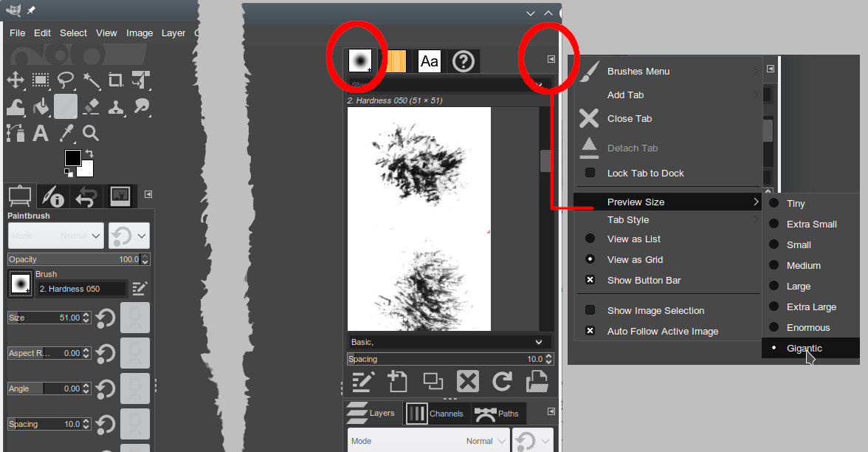Open the Select menu
This screenshot has height=452, width=868.
pyautogui.click(x=73, y=33)
